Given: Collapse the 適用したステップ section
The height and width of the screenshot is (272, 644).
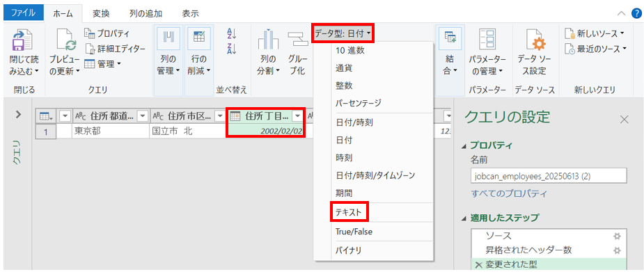Looking at the screenshot, I should pos(464,218).
